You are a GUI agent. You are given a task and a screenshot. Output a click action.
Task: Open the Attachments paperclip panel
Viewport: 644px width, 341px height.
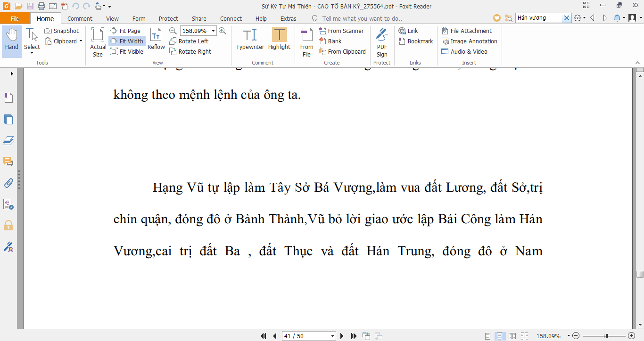pos(8,183)
